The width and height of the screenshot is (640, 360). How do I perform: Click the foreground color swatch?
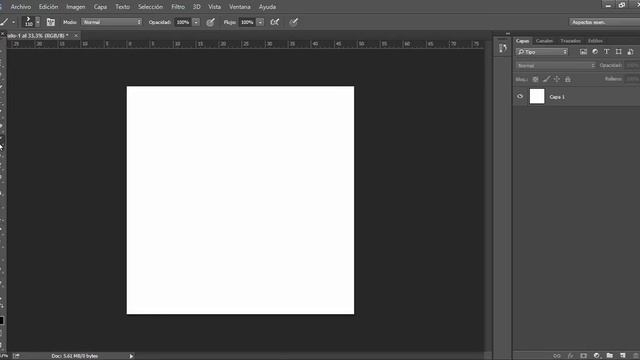[x=2, y=320]
